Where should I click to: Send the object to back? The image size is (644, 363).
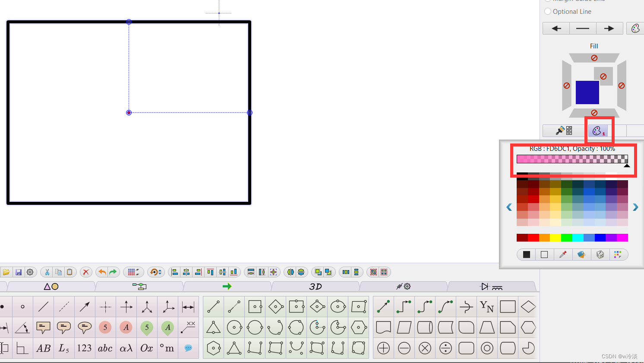pyautogui.click(x=328, y=272)
